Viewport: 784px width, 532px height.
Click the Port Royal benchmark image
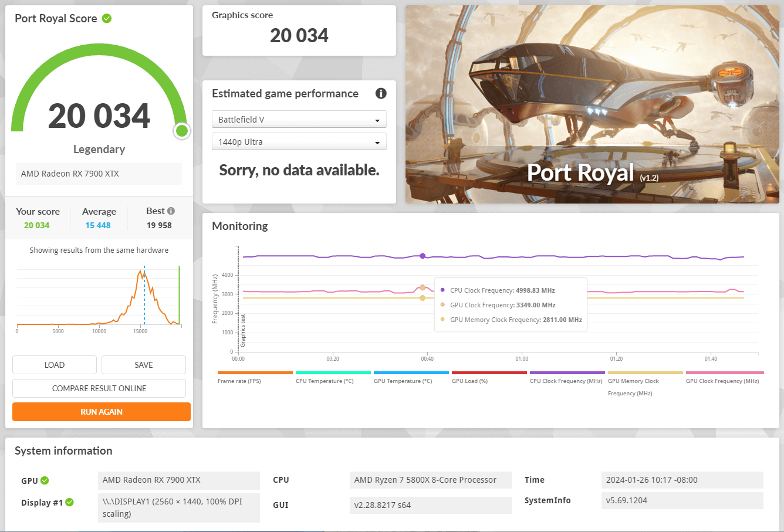point(592,104)
